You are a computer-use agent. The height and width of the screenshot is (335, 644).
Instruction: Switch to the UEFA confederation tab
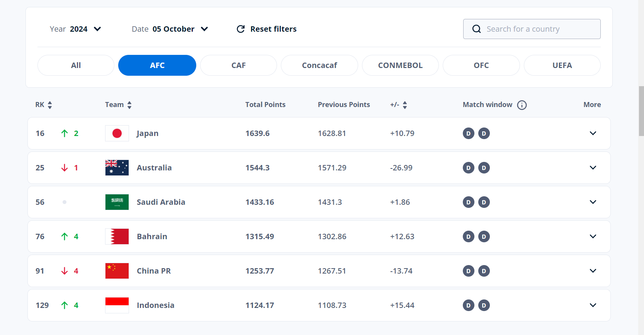click(x=562, y=65)
